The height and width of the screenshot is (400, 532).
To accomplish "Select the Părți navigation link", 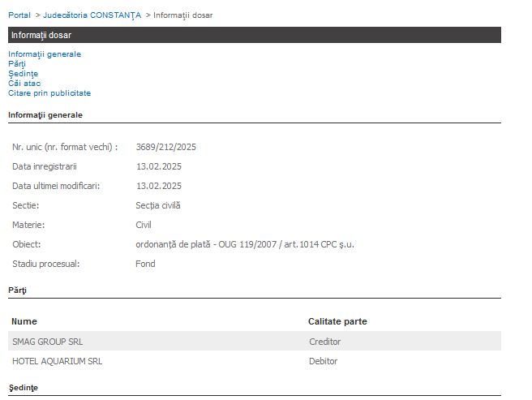I will pos(17,64).
